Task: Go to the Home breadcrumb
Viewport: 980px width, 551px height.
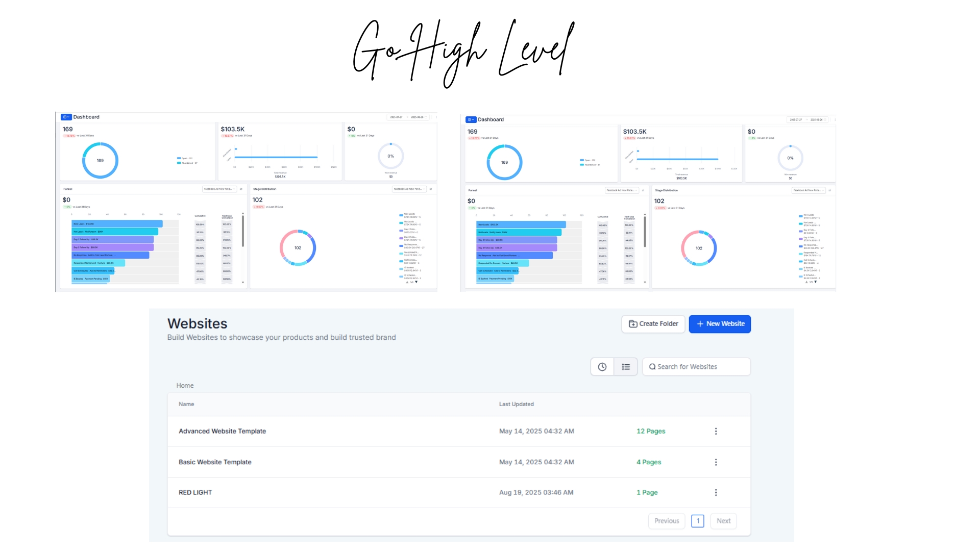Action: pos(185,386)
